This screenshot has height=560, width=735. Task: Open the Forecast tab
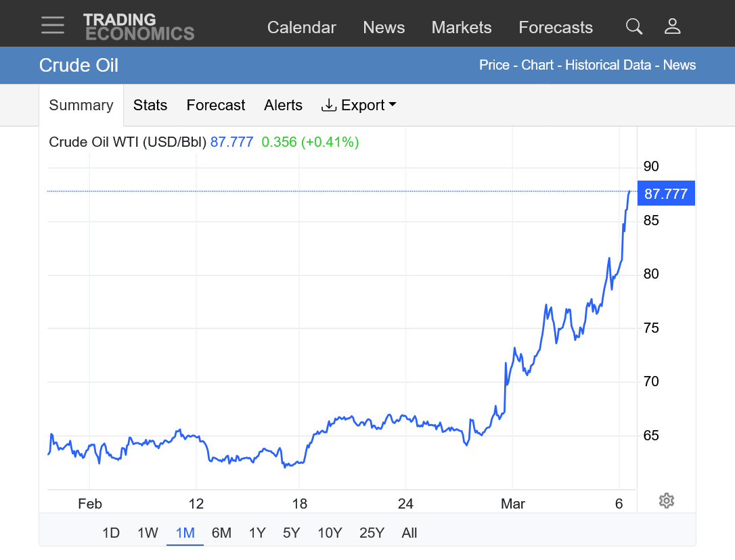coord(216,106)
